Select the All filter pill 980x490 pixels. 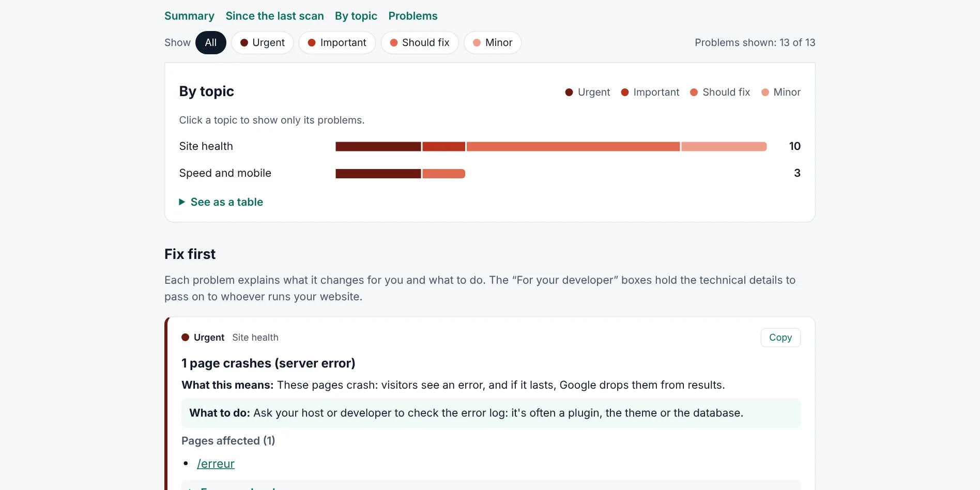pos(211,42)
